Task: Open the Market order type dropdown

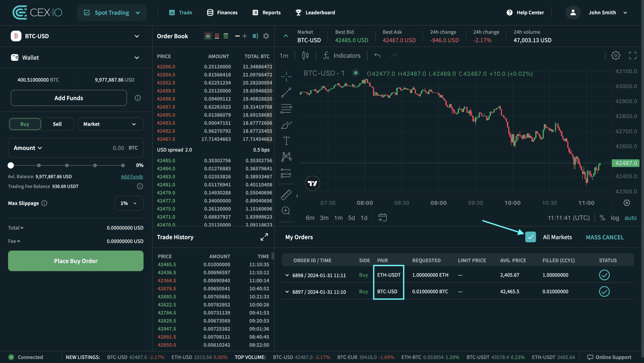Action: click(x=110, y=124)
